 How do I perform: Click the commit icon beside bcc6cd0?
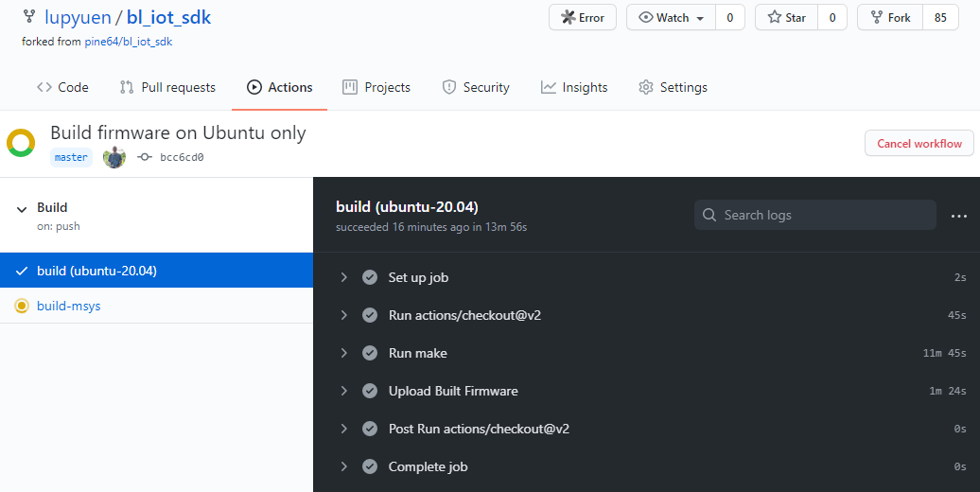point(145,158)
